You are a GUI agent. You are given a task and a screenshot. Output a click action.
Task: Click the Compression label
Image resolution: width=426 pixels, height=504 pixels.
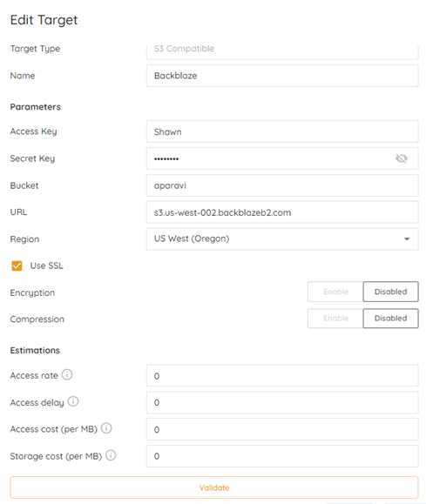(x=37, y=319)
